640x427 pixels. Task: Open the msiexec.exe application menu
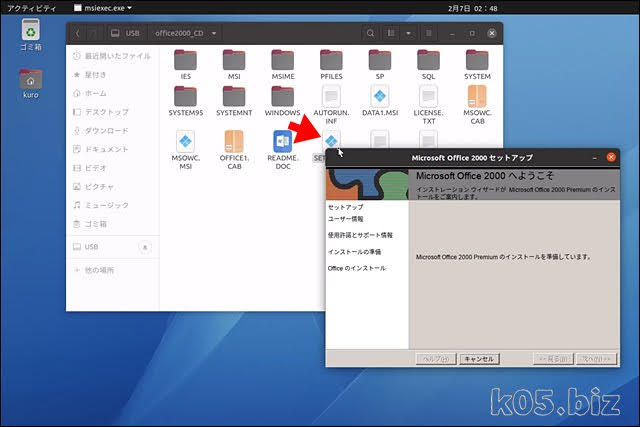pyautogui.click(x=103, y=8)
